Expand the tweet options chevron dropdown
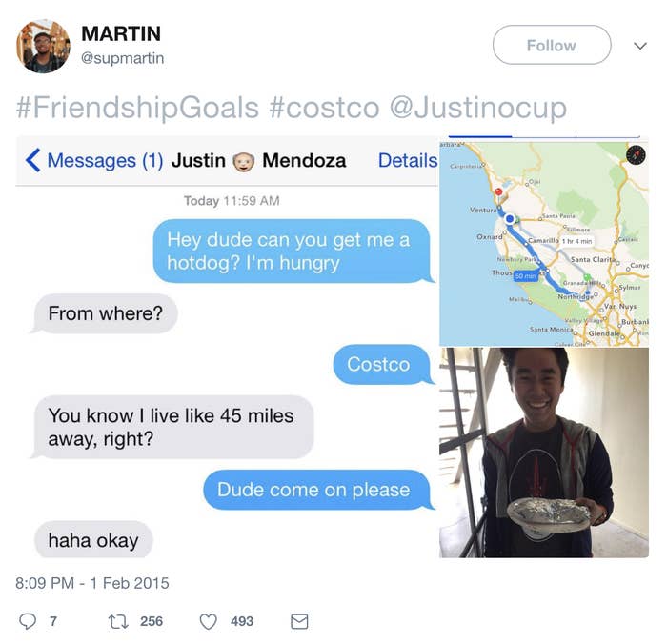 coord(639,46)
